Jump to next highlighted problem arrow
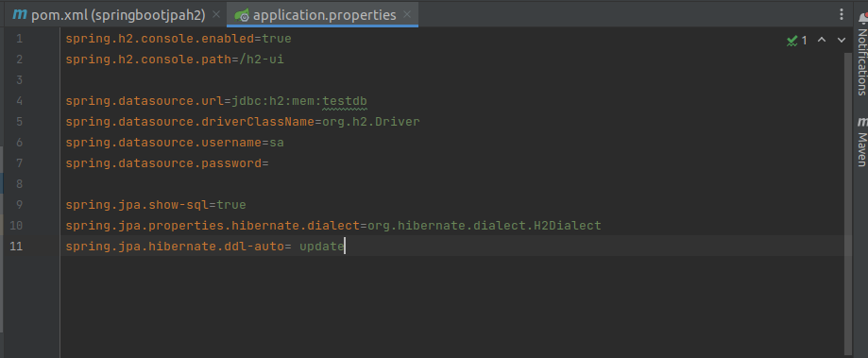The width and height of the screenshot is (868, 358). click(842, 40)
